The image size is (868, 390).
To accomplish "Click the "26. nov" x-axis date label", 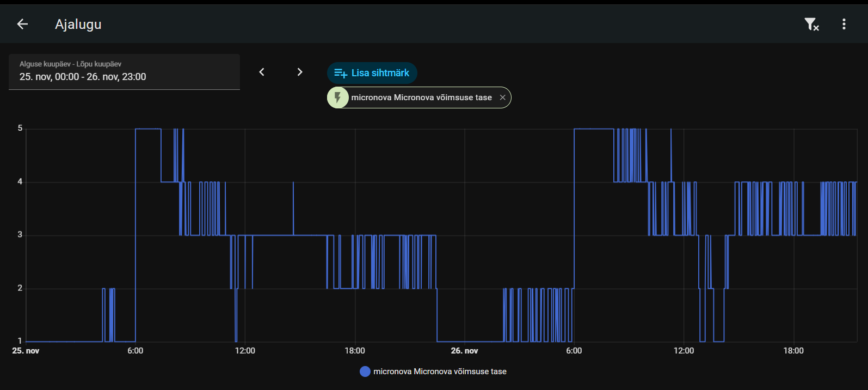I will [x=464, y=351].
